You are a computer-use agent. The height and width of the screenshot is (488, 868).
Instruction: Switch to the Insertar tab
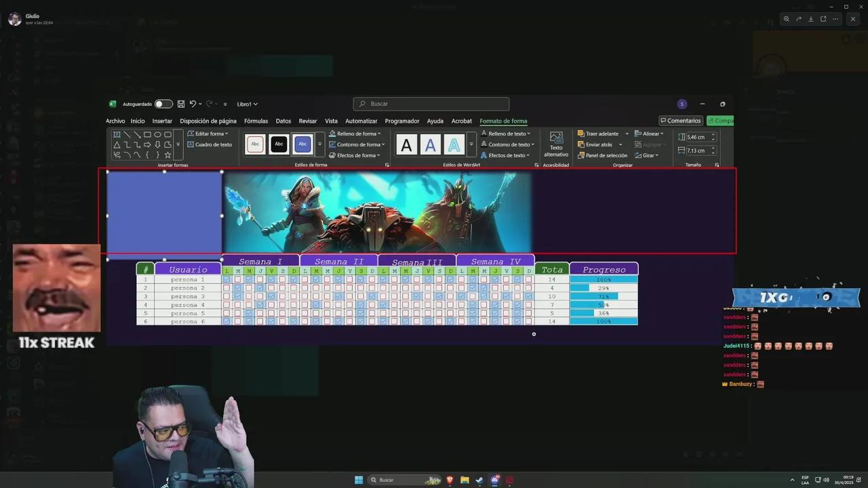coord(162,121)
